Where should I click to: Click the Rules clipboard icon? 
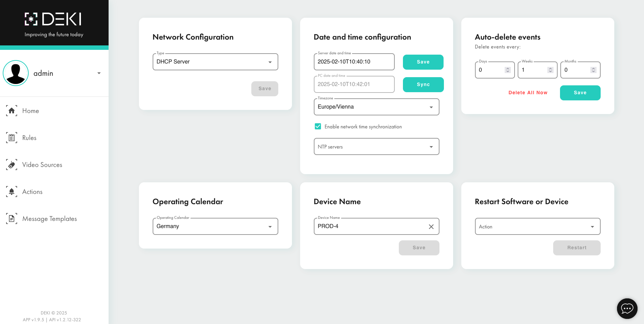(12, 138)
